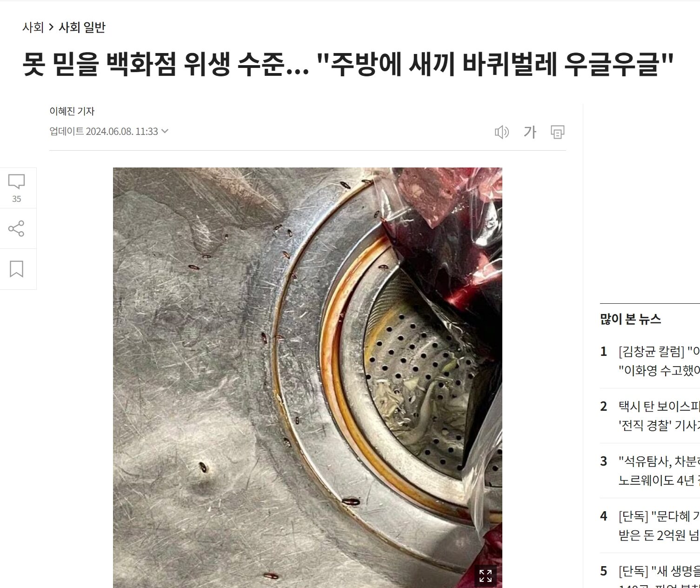The width and height of the screenshot is (700, 588).
Task: Click the 많이 본 뉴스 heading
Action: 630,319
